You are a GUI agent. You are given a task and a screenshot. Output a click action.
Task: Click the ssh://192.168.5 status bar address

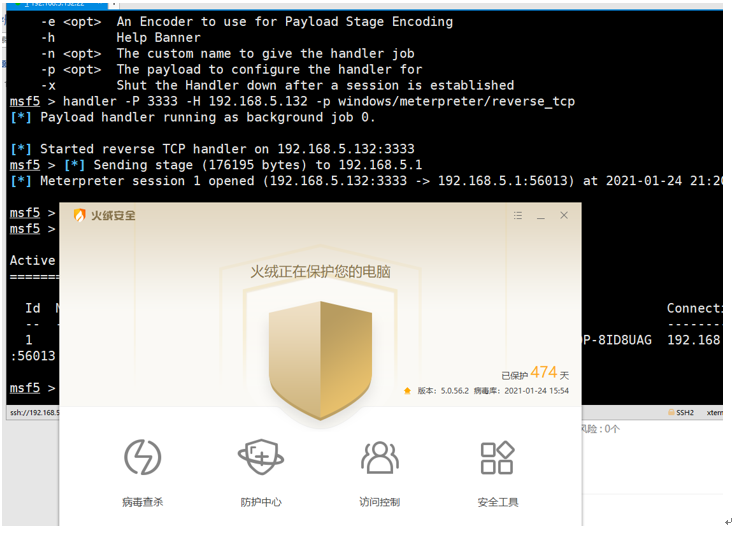point(35,413)
